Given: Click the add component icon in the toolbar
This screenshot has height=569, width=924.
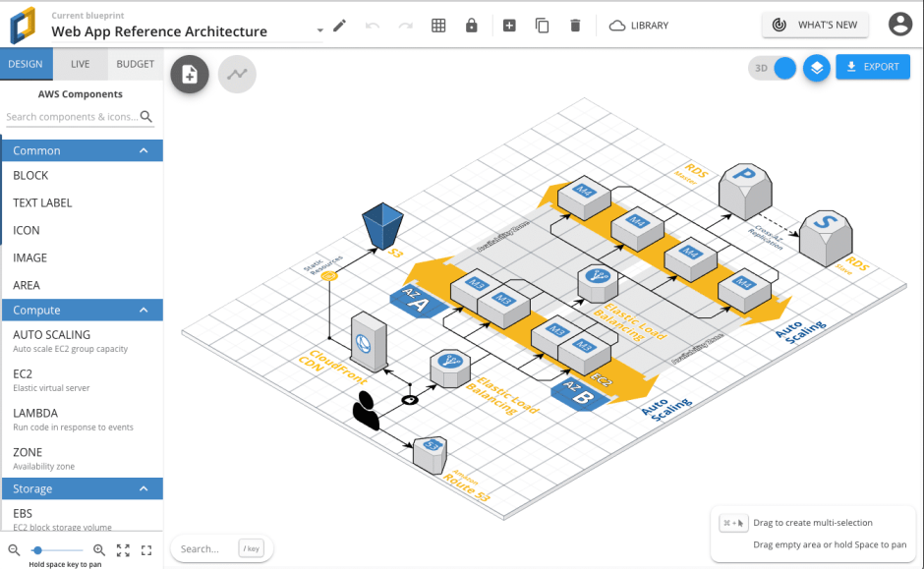Looking at the screenshot, I should click(509, 26).
